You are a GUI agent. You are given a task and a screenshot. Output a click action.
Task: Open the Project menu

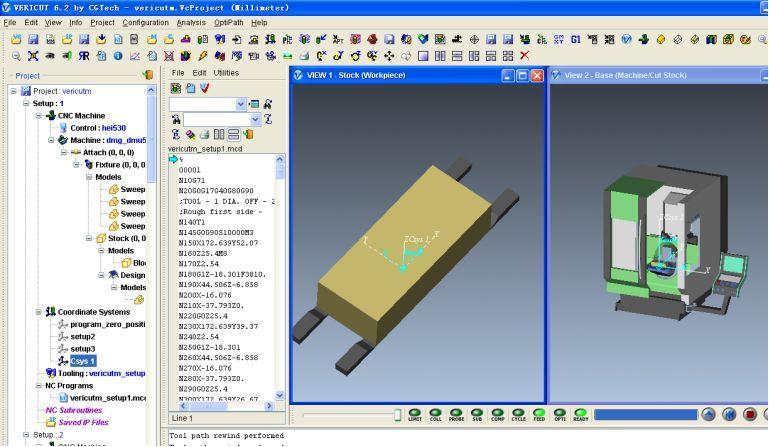[102, 23]
